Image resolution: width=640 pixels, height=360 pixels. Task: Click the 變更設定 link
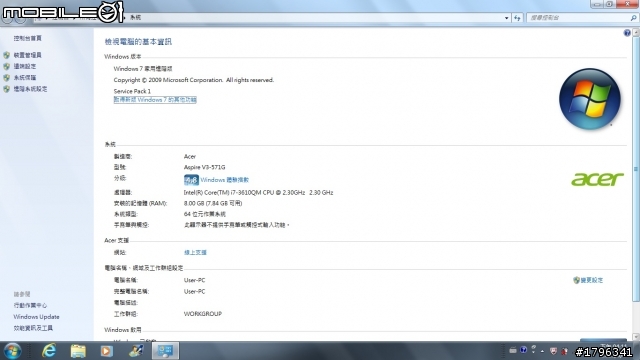point(591,280)
